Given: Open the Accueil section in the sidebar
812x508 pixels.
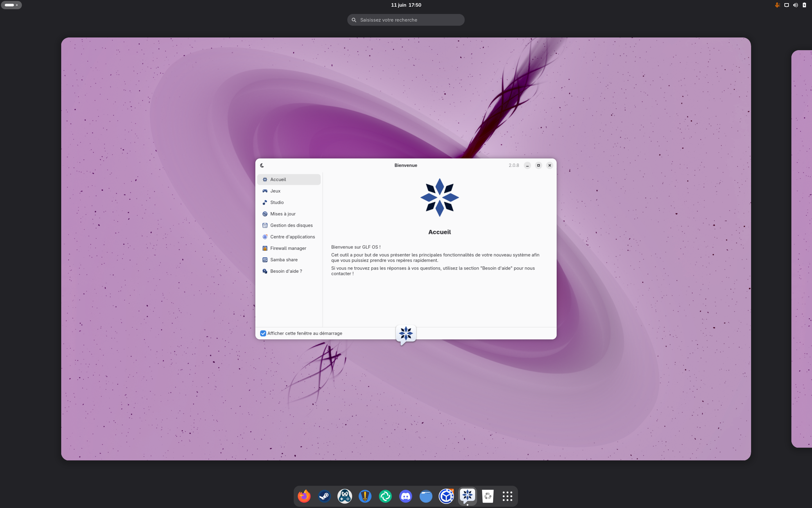Looking at the screenshot, I should coord(289,179).
